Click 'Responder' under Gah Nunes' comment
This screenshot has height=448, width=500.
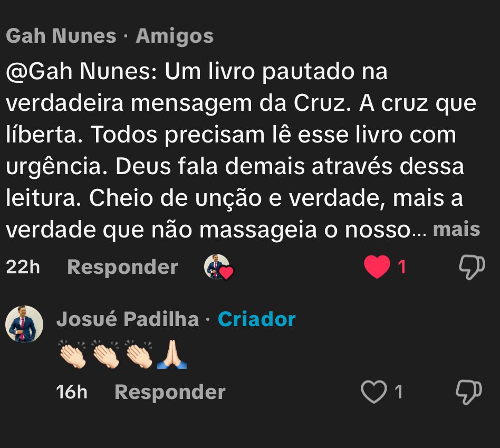click(123, 267)
